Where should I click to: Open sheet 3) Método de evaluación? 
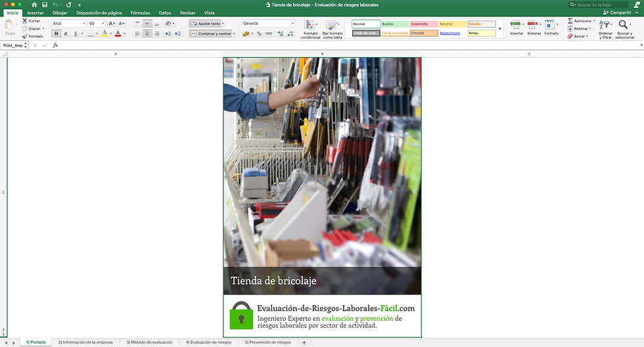pos(149,342)
